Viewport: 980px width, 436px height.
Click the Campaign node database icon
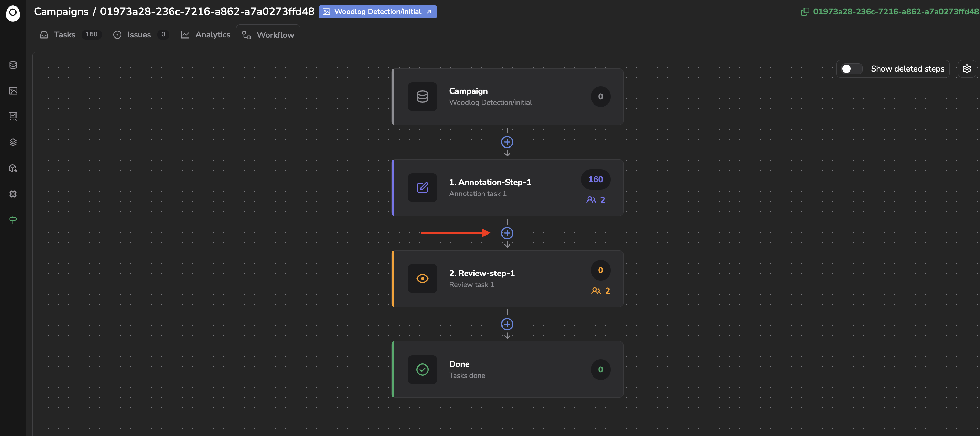point(422,97)
